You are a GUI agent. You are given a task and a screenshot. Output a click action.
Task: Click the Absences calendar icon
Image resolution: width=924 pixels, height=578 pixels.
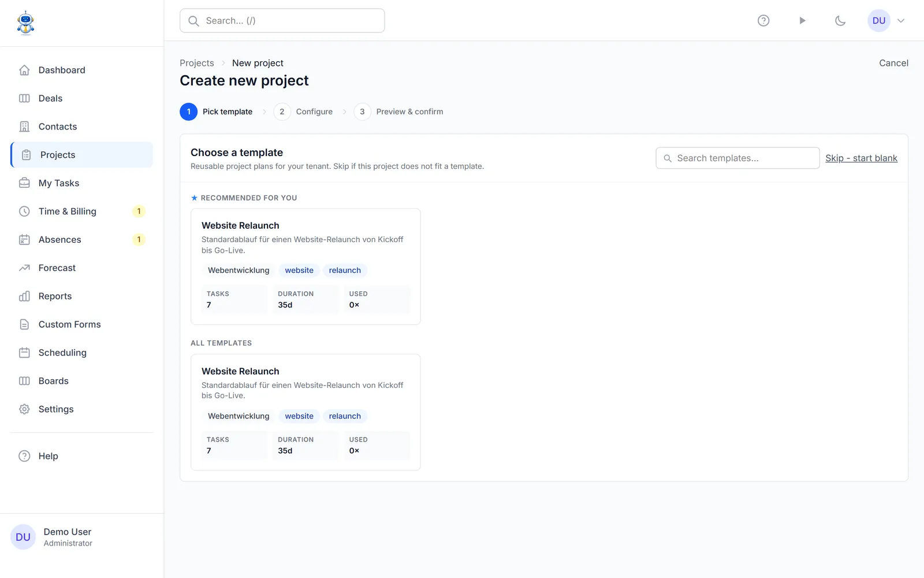[x=24, y=240]
